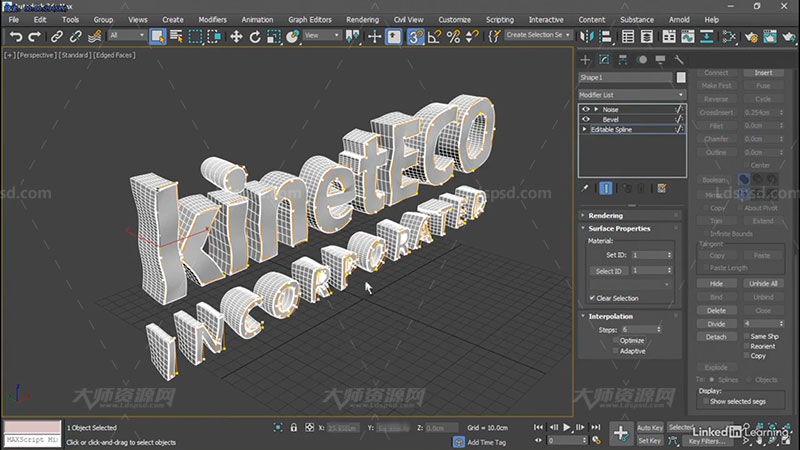The width and height of the screenshot is (800, 450).
Task: Open the Arnold menu
Action: tap(679, 19)
